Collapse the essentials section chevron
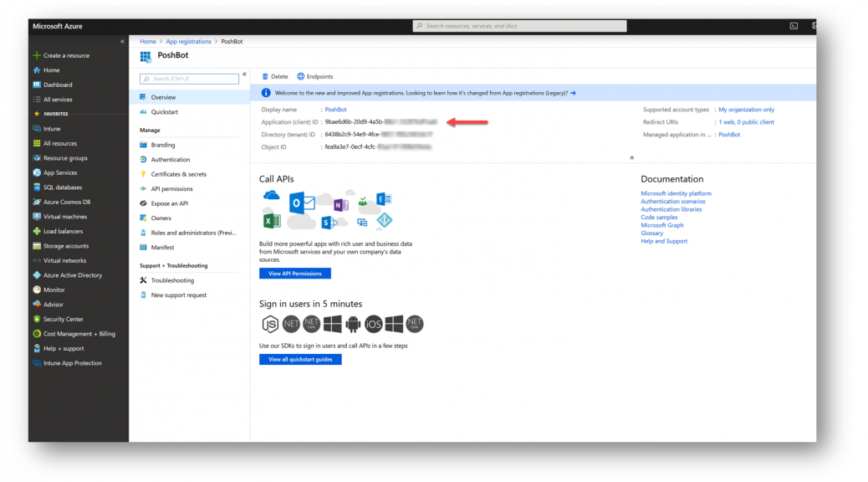Image resolution: width=868 pixels, height=482 pixels. point(631,158)
